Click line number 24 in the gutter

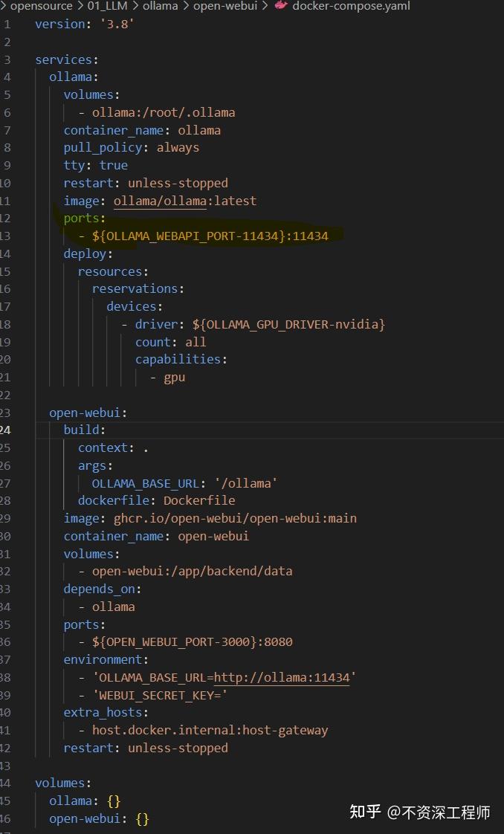[x=5, y=430]
